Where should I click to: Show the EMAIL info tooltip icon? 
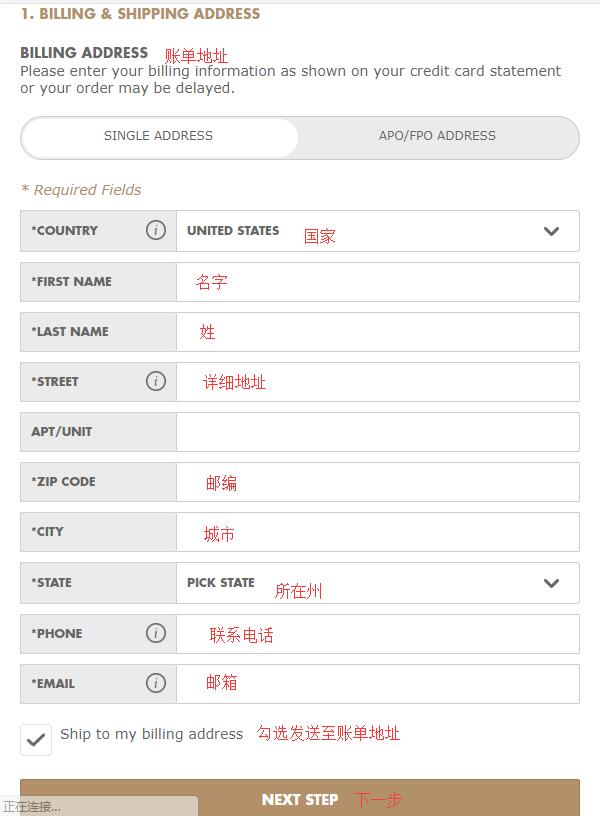point(156,683)
